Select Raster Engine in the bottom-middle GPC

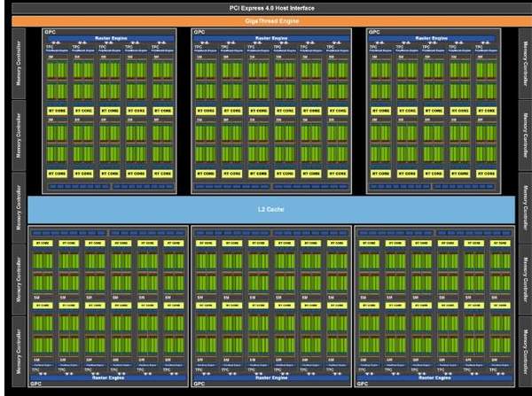click(270, 378)
